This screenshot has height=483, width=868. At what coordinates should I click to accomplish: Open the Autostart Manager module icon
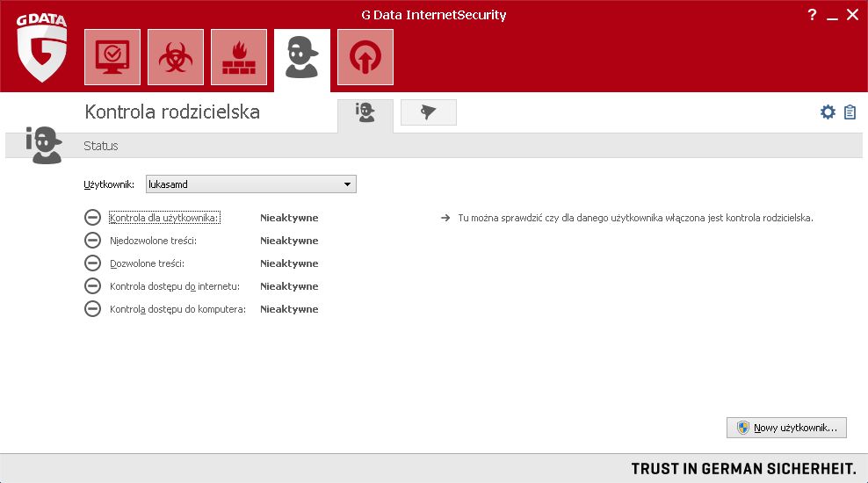coord(365,57)
